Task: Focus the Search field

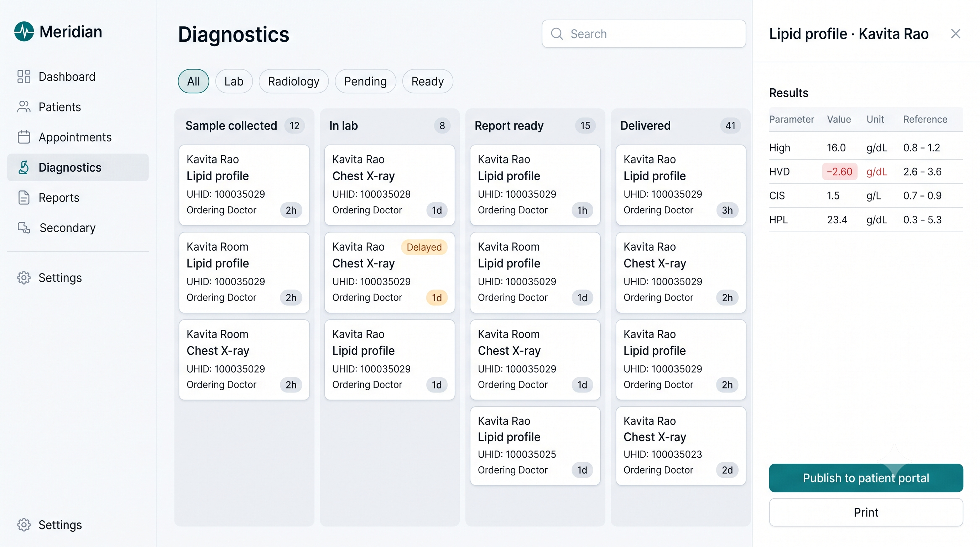Action: click(x=644, y=34)
